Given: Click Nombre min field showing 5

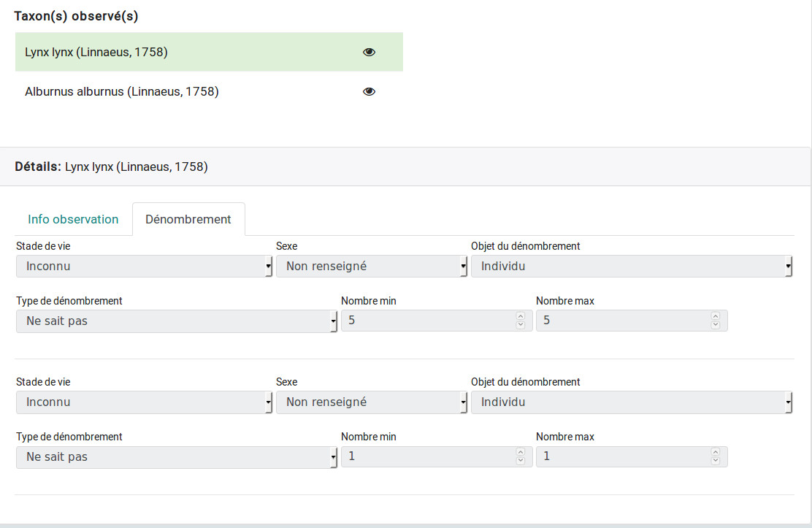Looking at the screenshot, I should tap(437, 320).
